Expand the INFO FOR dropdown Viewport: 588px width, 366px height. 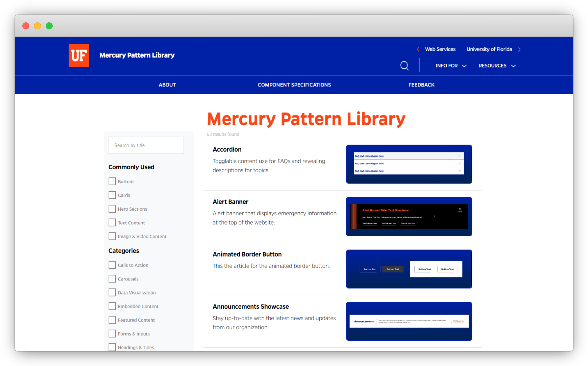pyautogui.click(x=451, y=66)
